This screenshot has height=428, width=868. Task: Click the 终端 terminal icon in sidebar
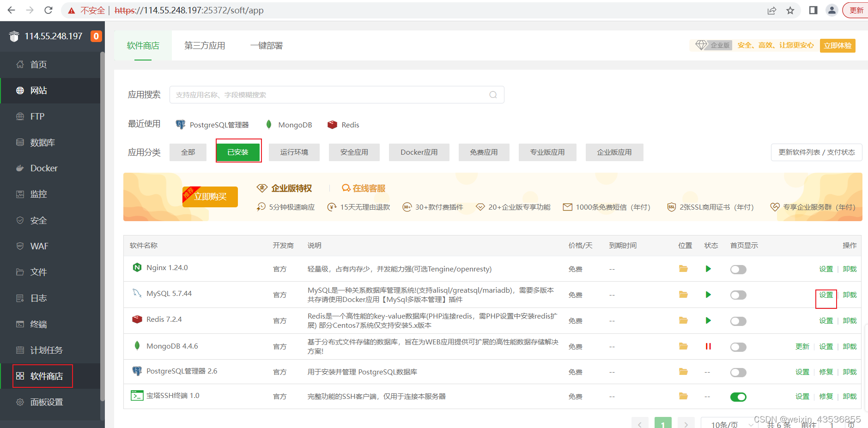20,324
